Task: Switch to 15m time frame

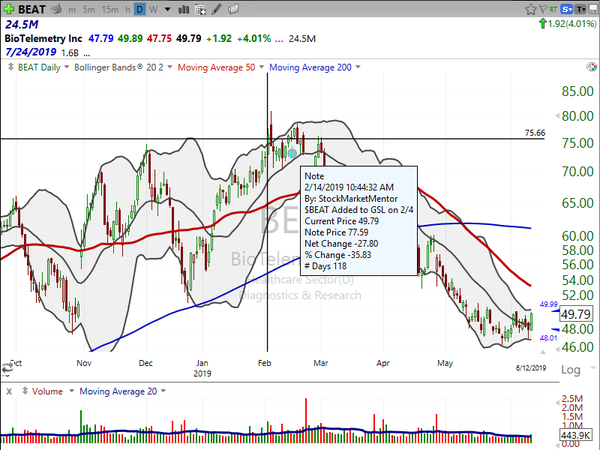Action: (110, 10)
